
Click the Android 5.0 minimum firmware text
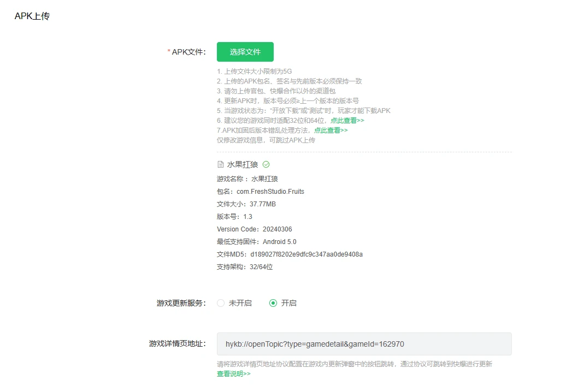click(x=279, y=242)
